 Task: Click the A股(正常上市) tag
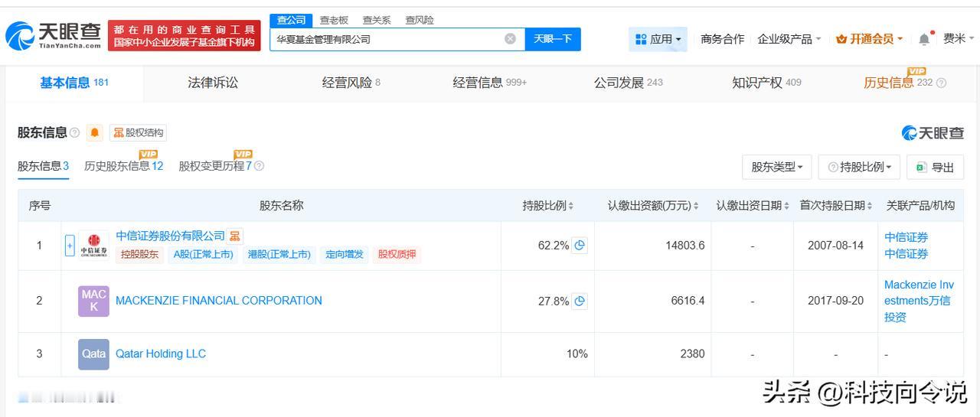click(x=203, y=254)
